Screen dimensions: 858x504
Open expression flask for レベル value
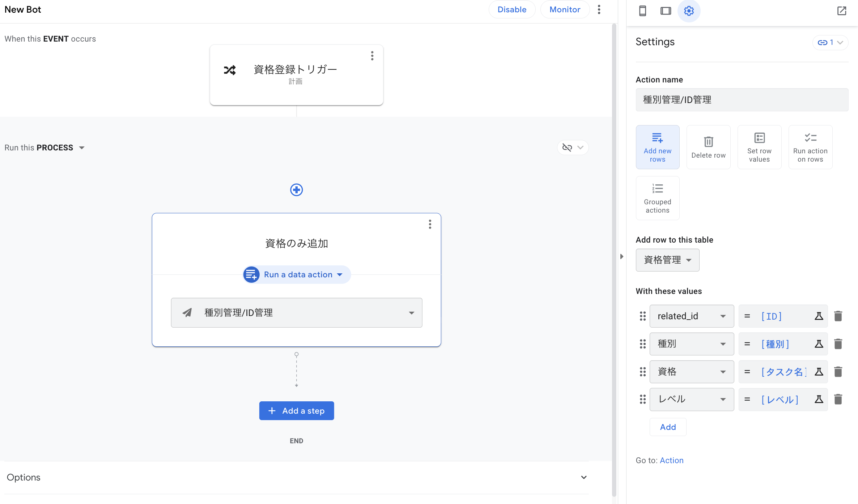(819, 400)
